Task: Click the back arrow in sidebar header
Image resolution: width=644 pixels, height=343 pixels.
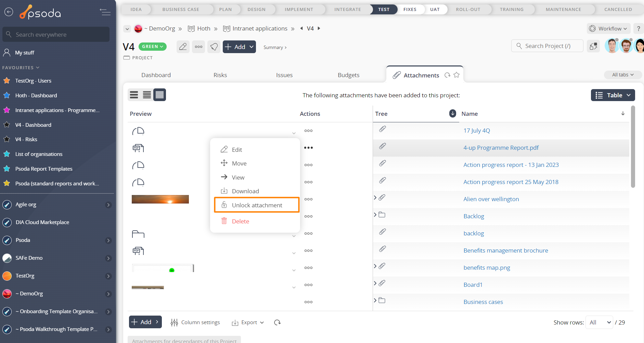Action: (9, 12)
